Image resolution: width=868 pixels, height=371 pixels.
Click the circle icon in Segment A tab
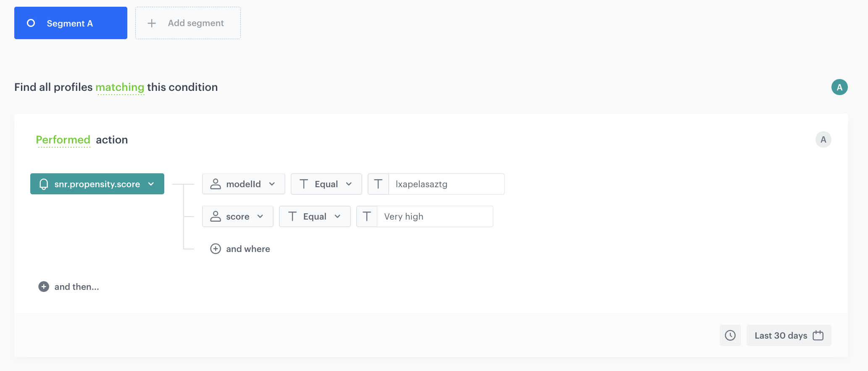tap(31, 23)
